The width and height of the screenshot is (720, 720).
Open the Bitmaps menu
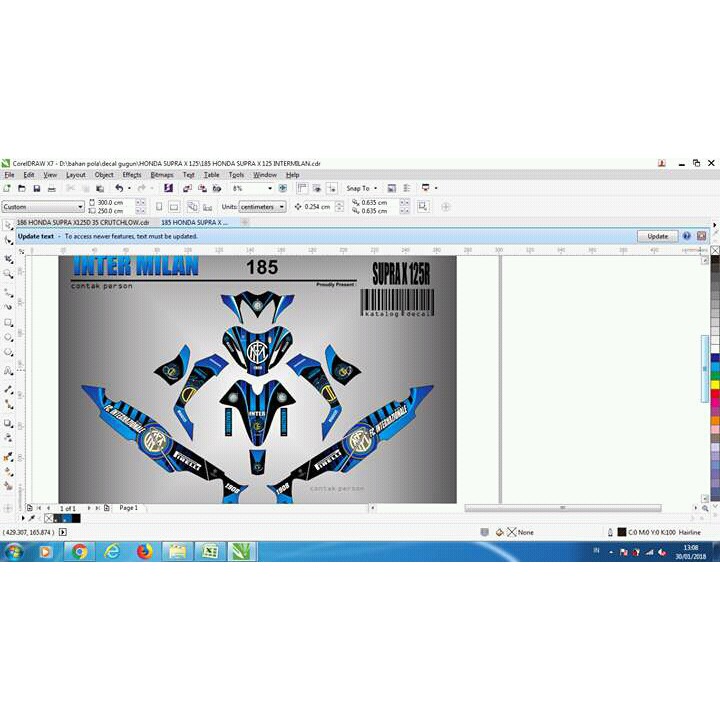162,175
